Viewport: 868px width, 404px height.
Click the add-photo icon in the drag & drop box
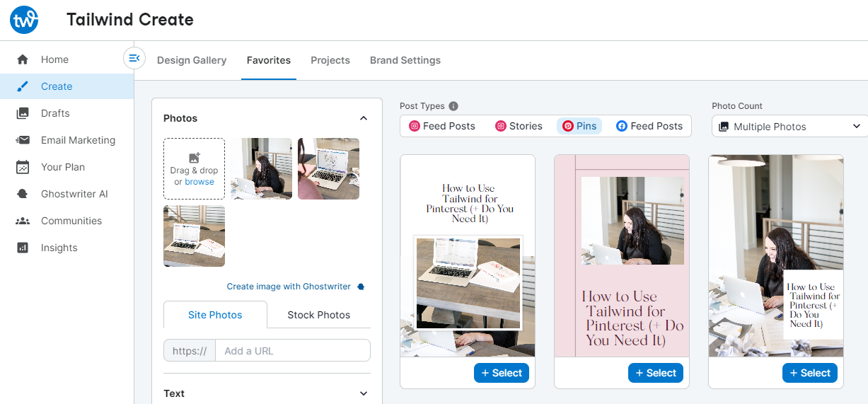[195, 158]
